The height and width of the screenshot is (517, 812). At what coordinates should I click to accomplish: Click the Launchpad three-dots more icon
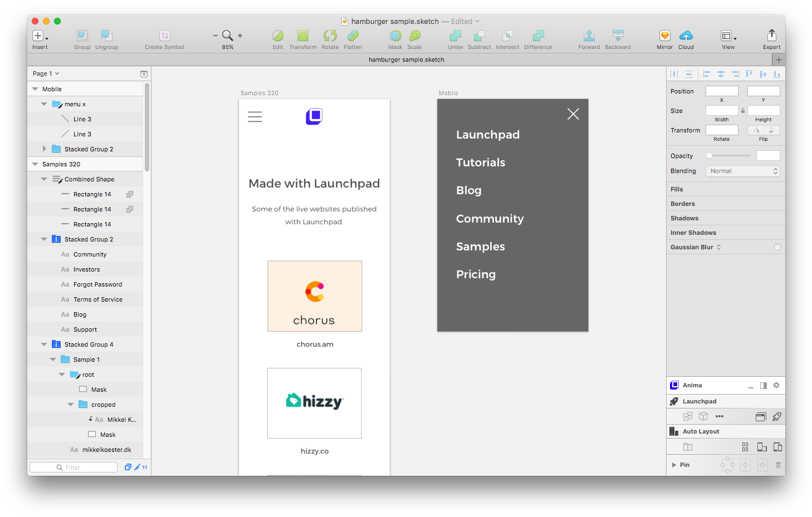point(720,416)
